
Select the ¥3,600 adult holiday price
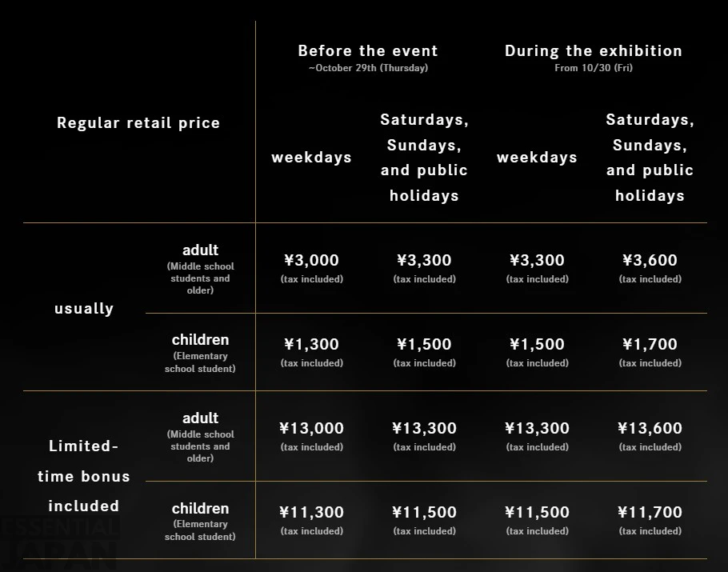coord(650,260)
